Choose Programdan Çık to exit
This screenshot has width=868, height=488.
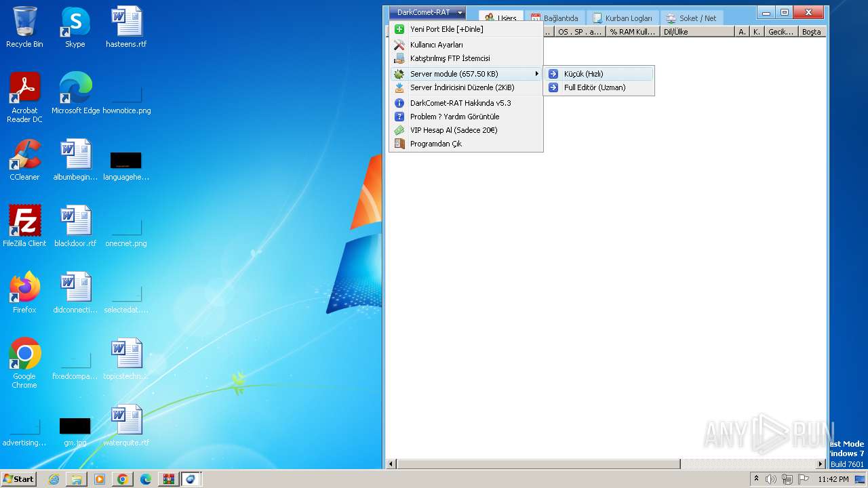point(466,144)
